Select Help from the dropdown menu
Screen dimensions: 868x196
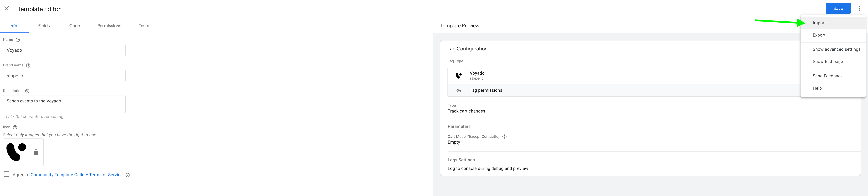(833, 88)
